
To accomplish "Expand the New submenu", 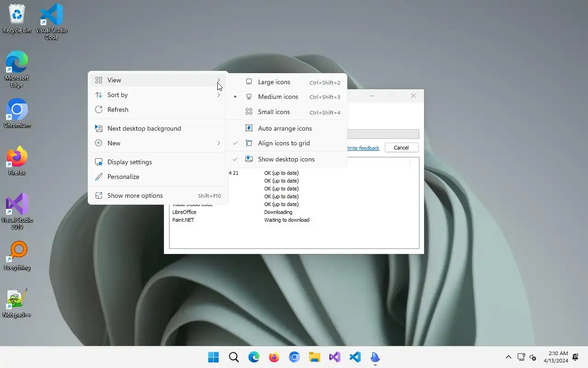I will coord(158,143).
